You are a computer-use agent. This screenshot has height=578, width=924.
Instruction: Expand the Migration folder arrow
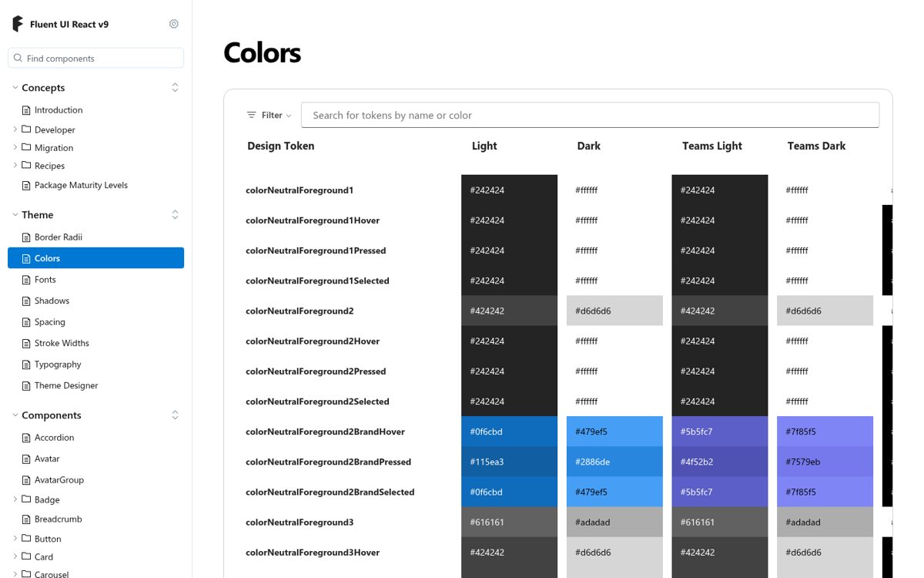pos(15,147)
